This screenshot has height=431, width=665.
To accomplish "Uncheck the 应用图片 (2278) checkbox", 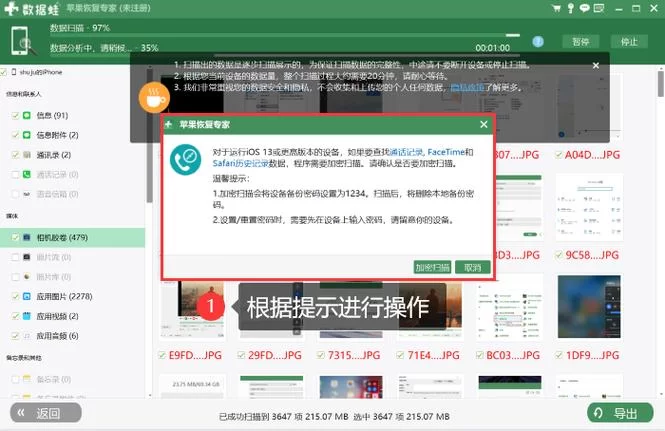I will (x=15, y=296).
